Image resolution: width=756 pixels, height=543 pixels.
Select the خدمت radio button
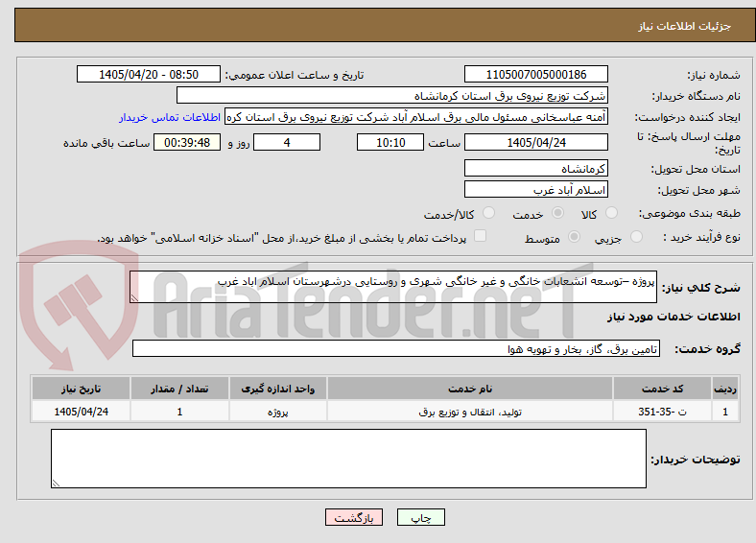point(557,213)
